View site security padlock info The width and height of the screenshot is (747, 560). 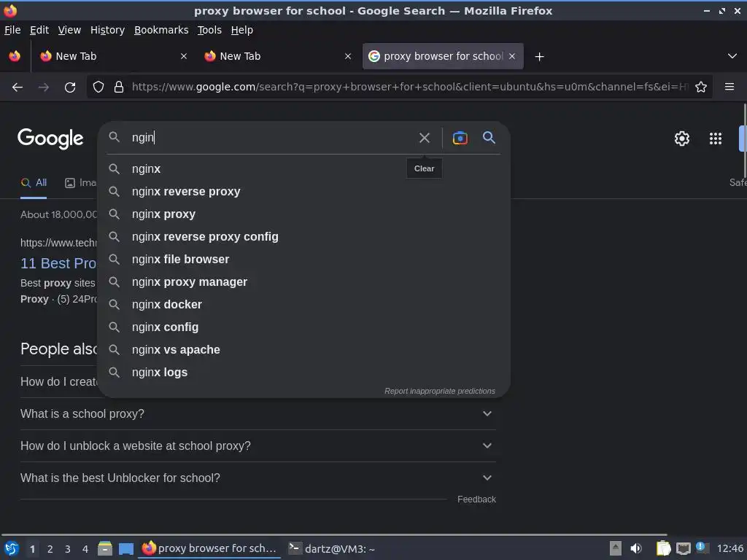119,87
